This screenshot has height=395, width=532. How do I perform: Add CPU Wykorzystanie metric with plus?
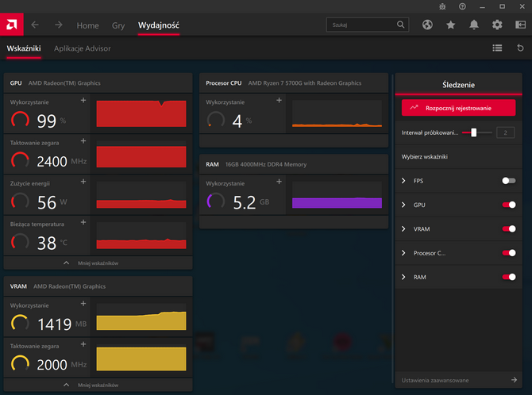(x=279, y=101)
